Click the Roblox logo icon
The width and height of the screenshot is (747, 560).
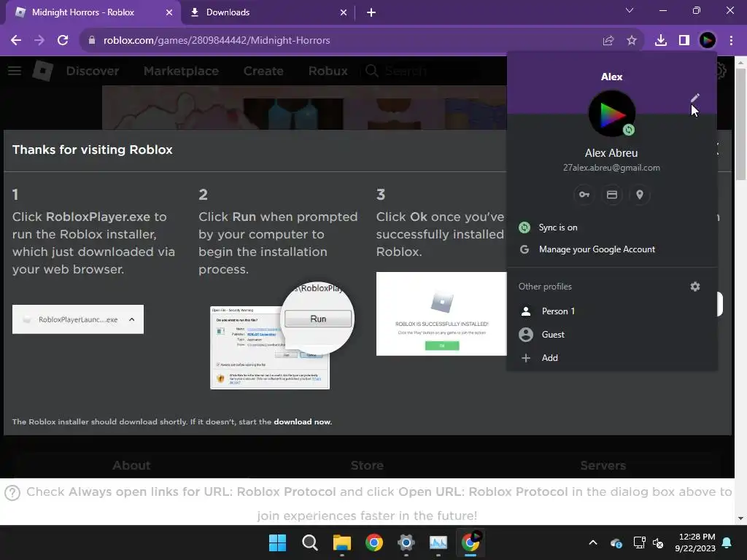[43, 71]
